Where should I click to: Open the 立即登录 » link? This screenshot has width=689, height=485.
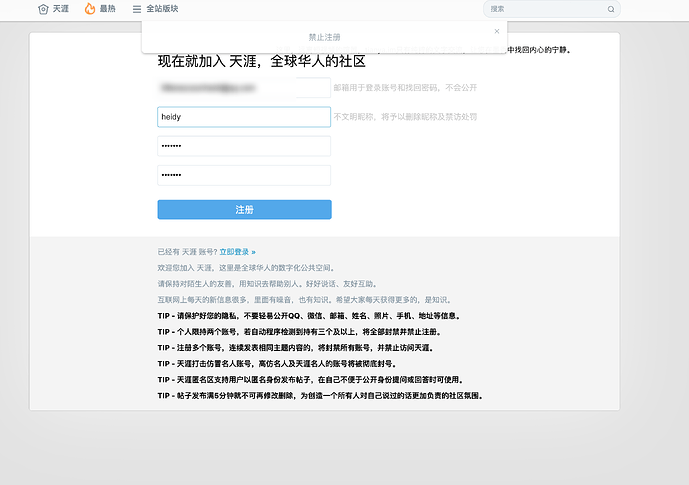point(237,252)
